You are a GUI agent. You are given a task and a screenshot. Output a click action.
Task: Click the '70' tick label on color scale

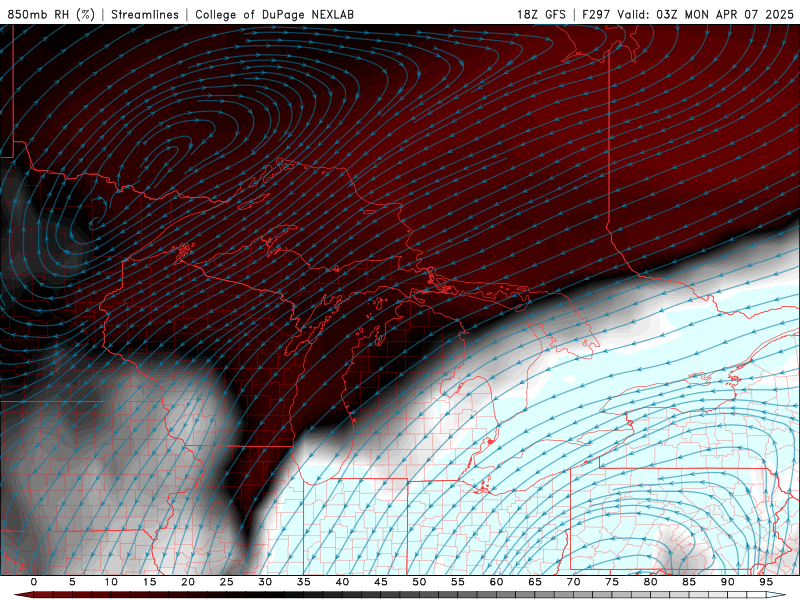573,582
